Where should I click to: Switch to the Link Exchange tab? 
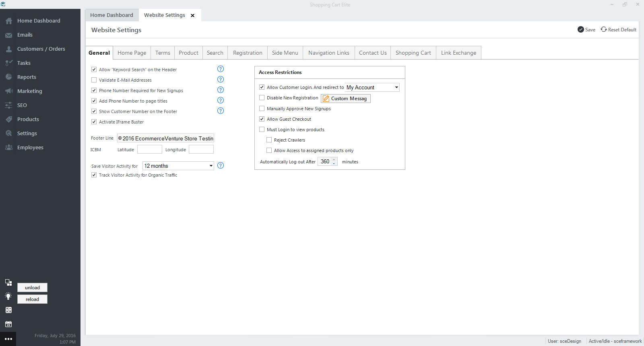(459, 53)
